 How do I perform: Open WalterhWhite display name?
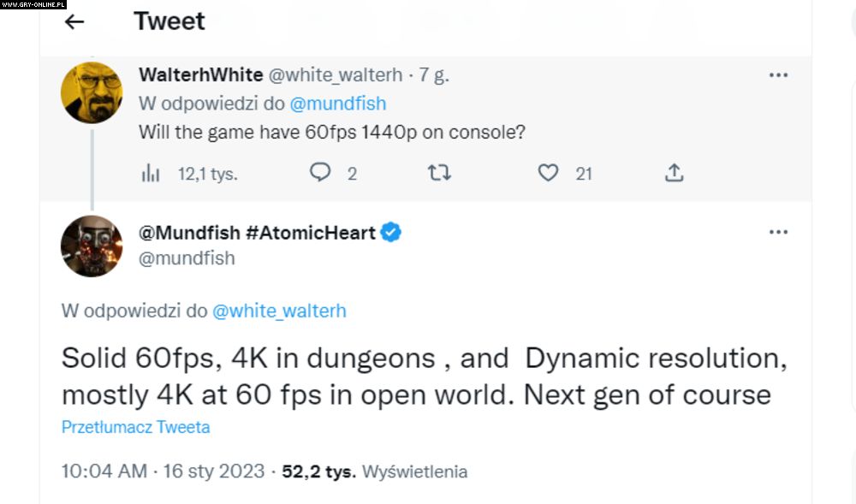[x=200, y=75]
